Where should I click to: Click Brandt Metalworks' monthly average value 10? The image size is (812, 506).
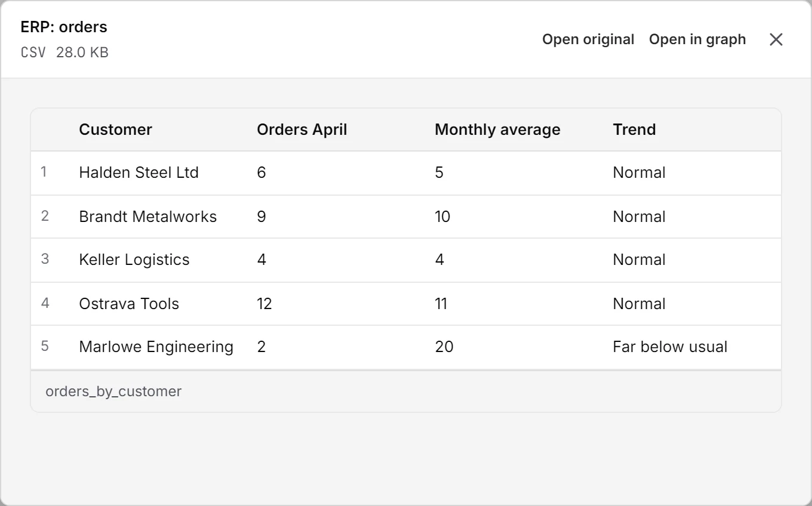click(442, 217)
